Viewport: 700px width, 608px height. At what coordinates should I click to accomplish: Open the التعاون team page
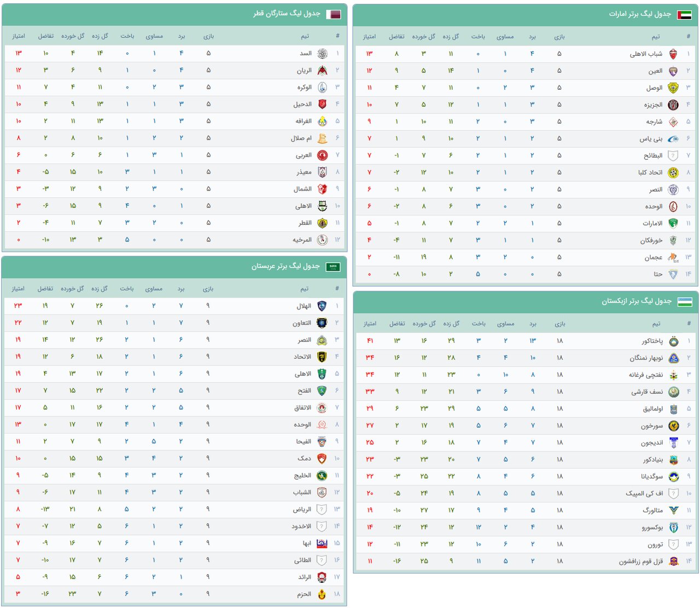tap(302, 323)
